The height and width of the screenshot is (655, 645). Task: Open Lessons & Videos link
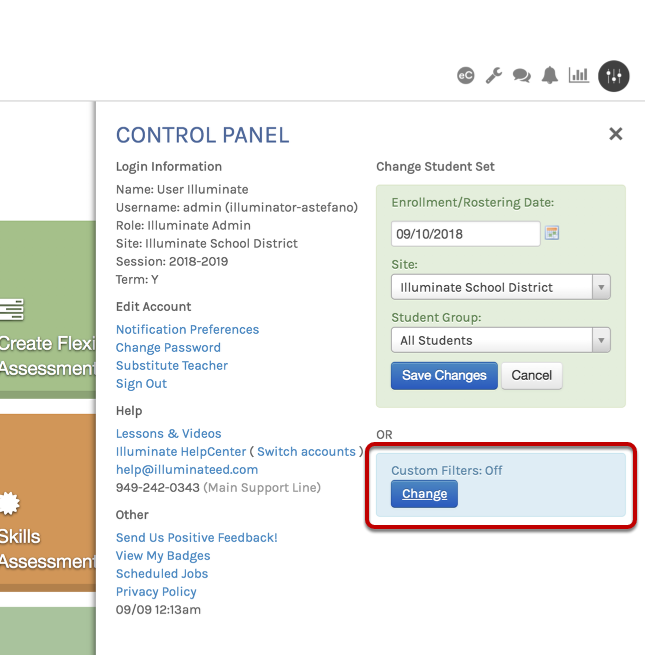[168, 434]
